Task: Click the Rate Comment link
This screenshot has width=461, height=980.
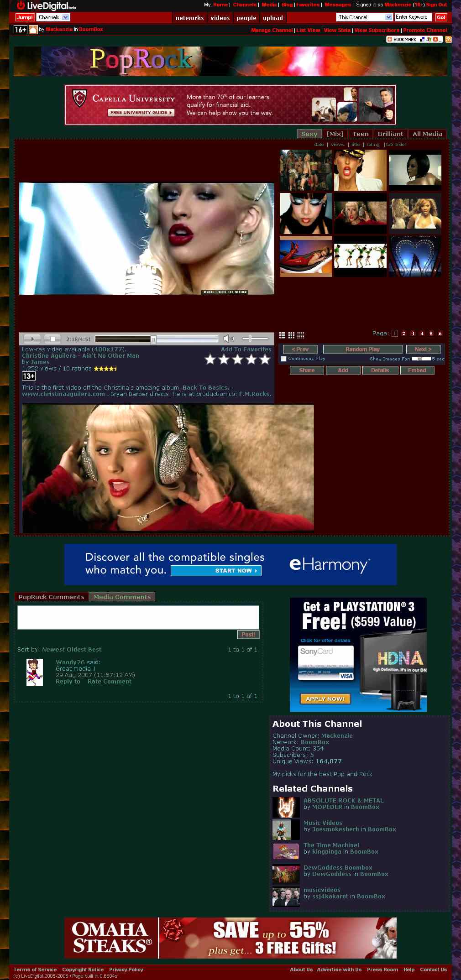Action: point(110,682)
